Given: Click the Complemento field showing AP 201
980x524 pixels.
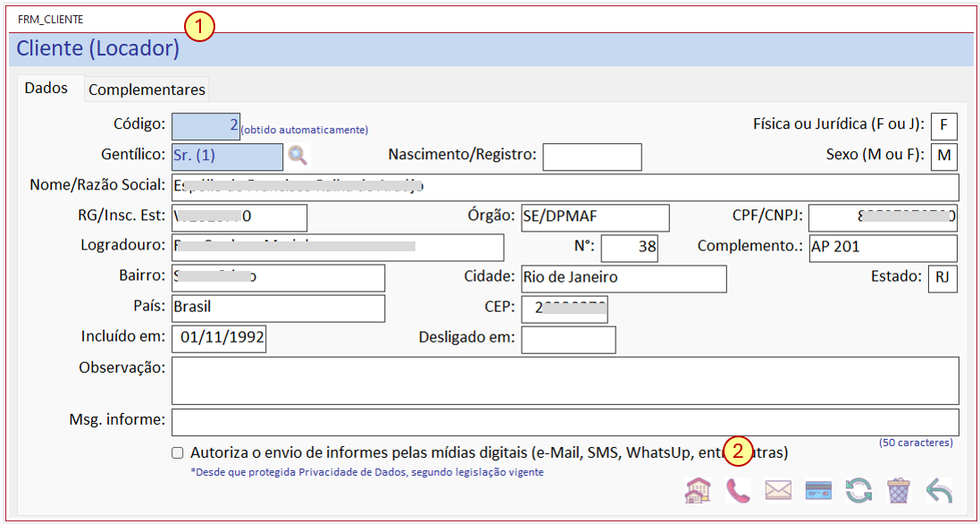Looking at the screenshot, I should click(883, 249).
